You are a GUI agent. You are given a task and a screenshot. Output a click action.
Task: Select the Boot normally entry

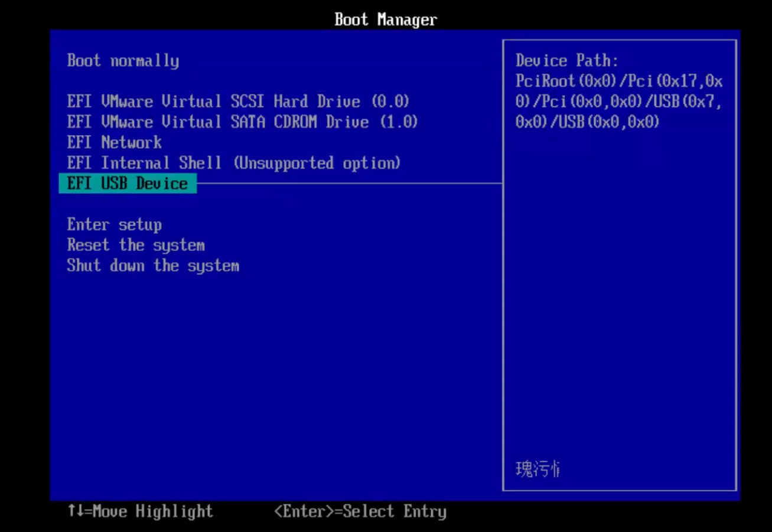click(123, 61)
